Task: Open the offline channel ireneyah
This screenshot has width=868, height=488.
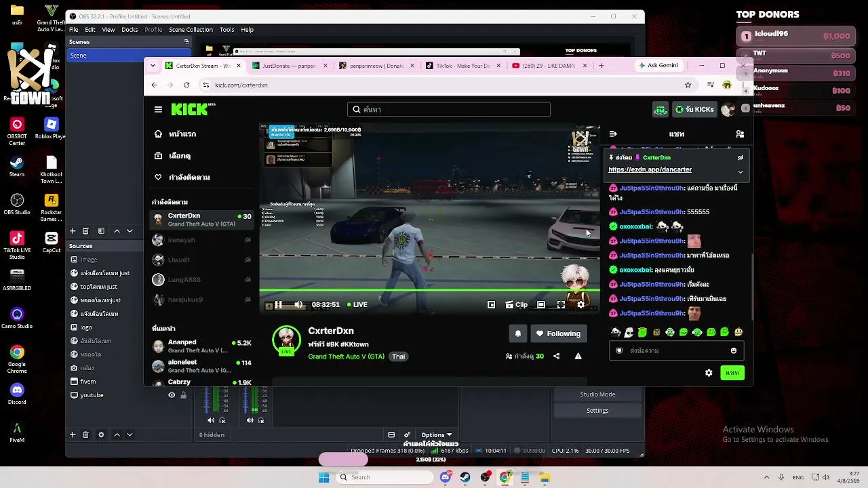Action: pyautogui.click(x=201, y=240)
